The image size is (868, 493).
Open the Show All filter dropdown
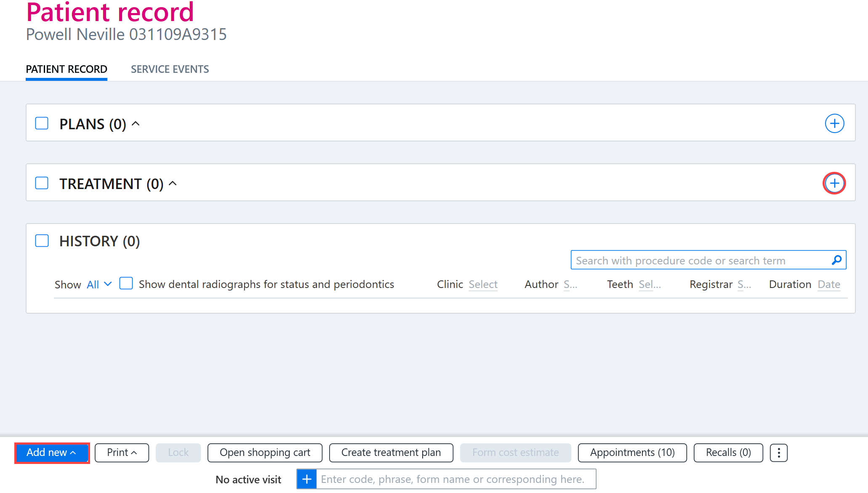coord(99,285)
